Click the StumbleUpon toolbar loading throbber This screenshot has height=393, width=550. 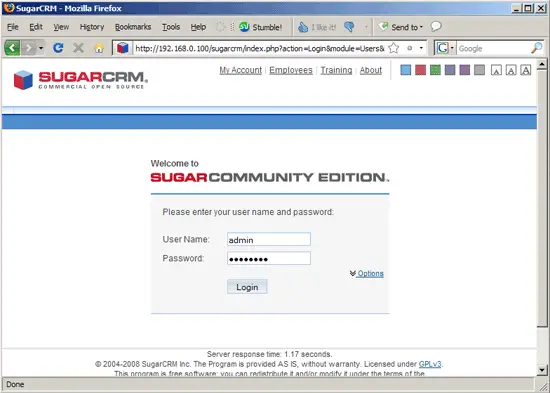[220, 27]
